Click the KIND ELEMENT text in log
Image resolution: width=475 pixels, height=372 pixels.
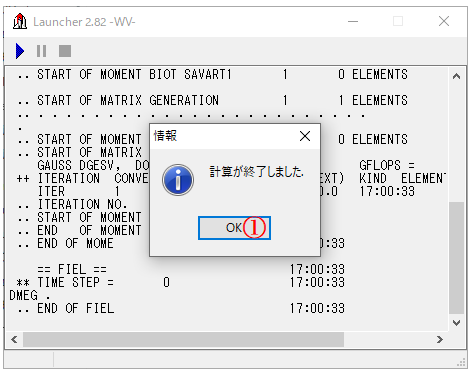[x=402, y=178]
